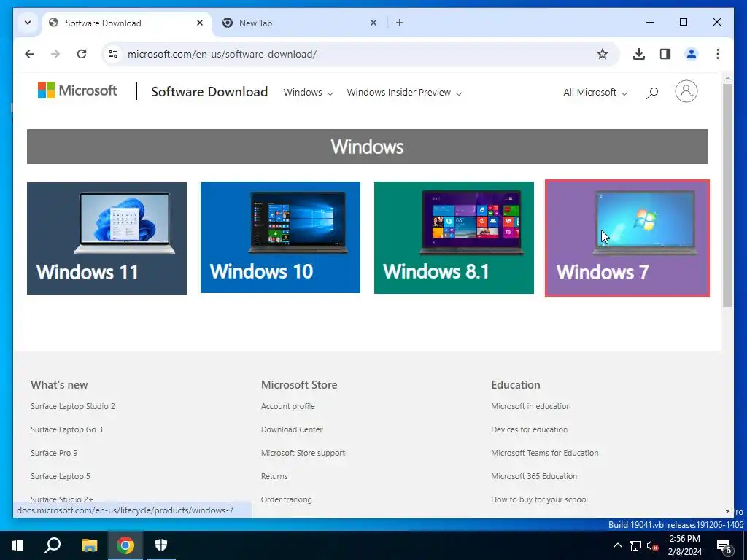Open the Returns link

tap(274, 476)
